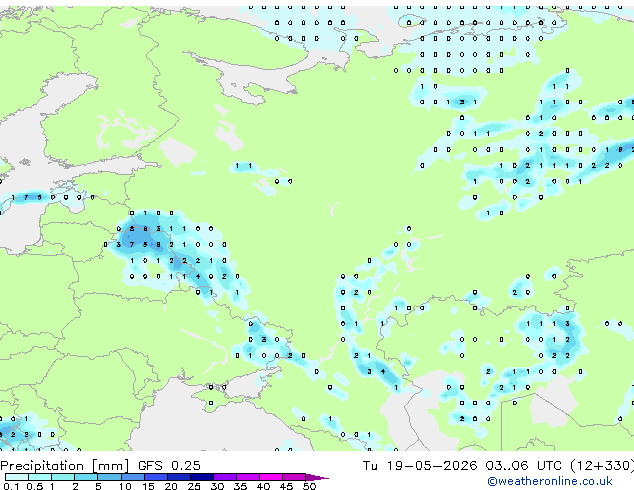Select the legend value "10"

tap(125, 486)
